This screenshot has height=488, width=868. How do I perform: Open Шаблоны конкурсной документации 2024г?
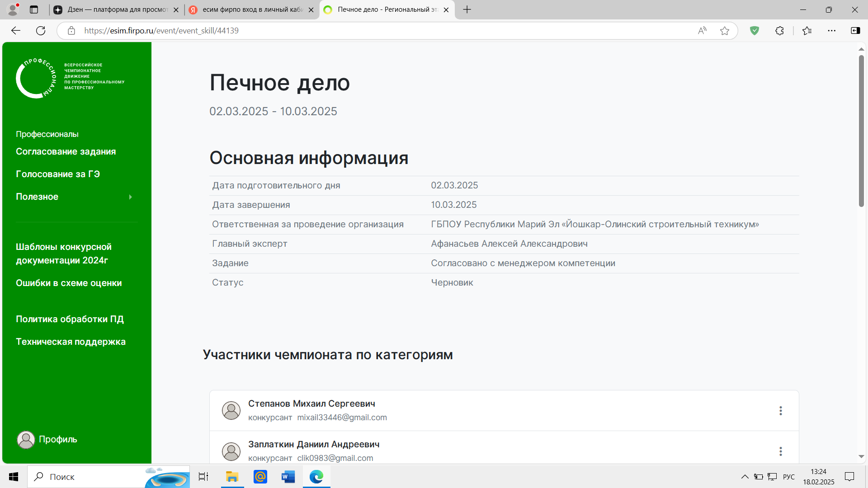pyautogui.click(x=64, y=253)
